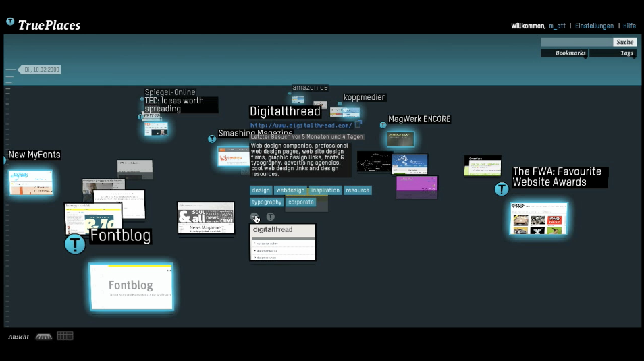Open external link icon after Digitalthread URL
The image size is (644, 361).
358,124
